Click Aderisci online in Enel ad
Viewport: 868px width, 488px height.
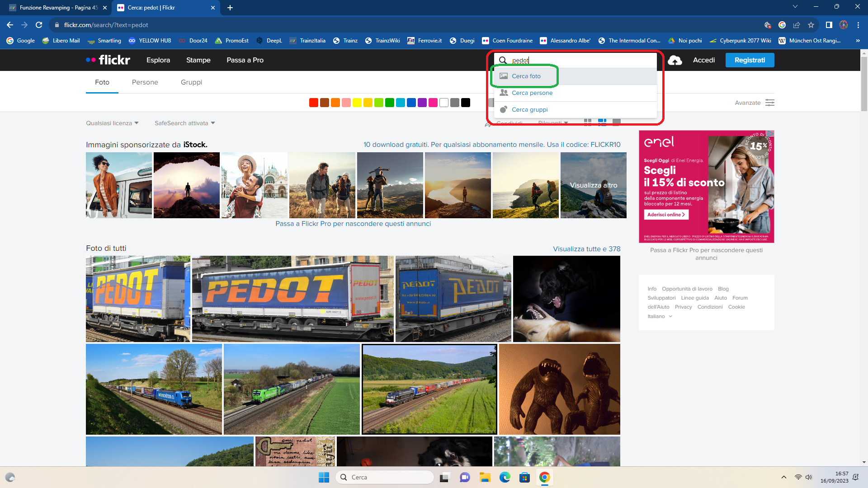(x=666, y=215)
